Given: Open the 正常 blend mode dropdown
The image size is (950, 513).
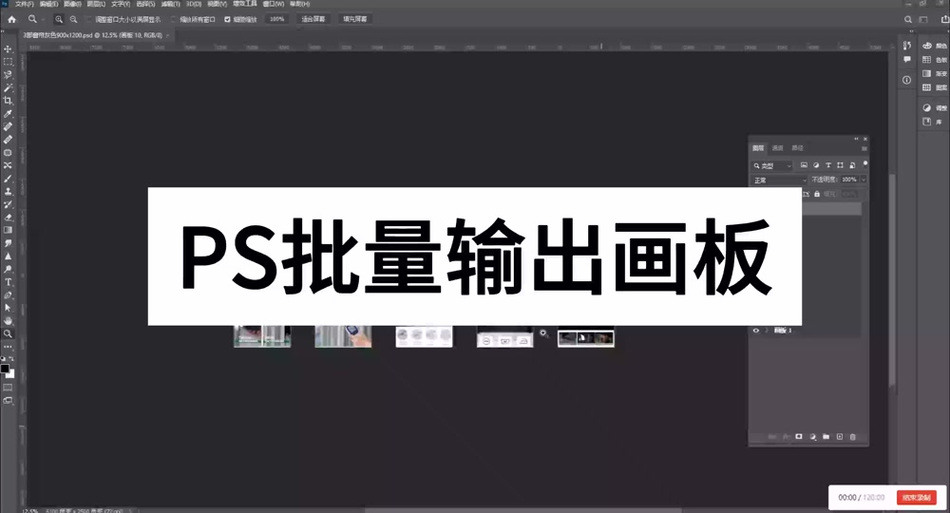Looking at the screenshot, I should click(779, 180).
